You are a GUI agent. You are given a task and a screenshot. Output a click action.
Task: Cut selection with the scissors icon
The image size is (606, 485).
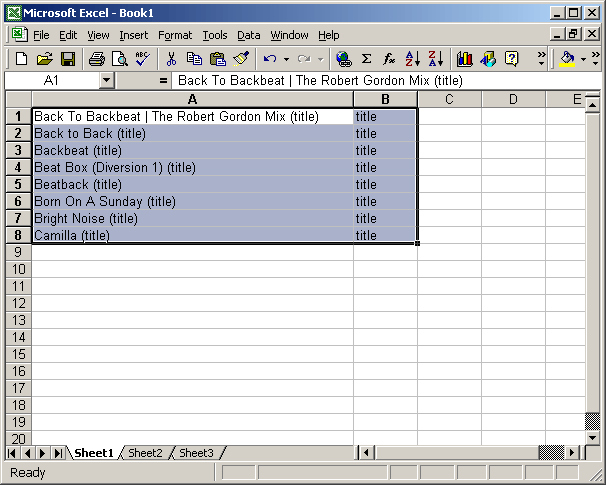[171, 59]
